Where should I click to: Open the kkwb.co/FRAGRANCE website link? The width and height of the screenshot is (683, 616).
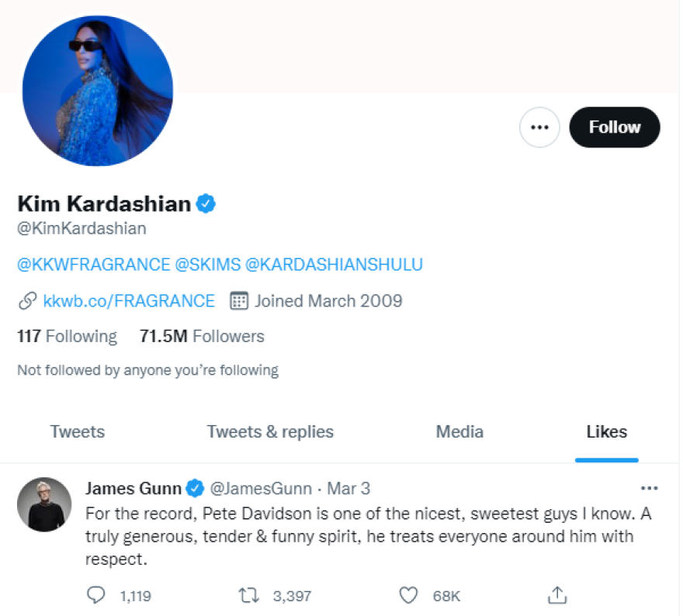tap(128, 301)
